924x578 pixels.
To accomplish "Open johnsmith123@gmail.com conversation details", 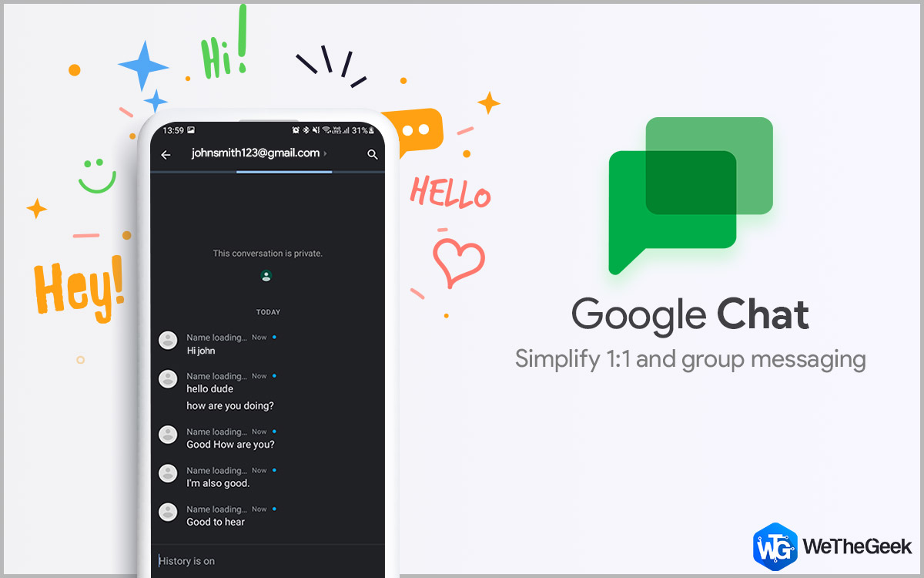I will click(255, 153).
